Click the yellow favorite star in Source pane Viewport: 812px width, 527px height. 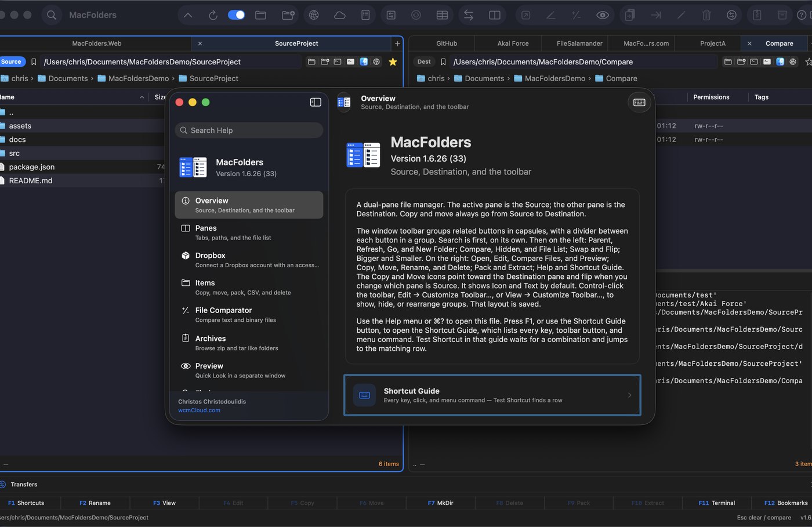pyautogui.click(x=393, y=61)
